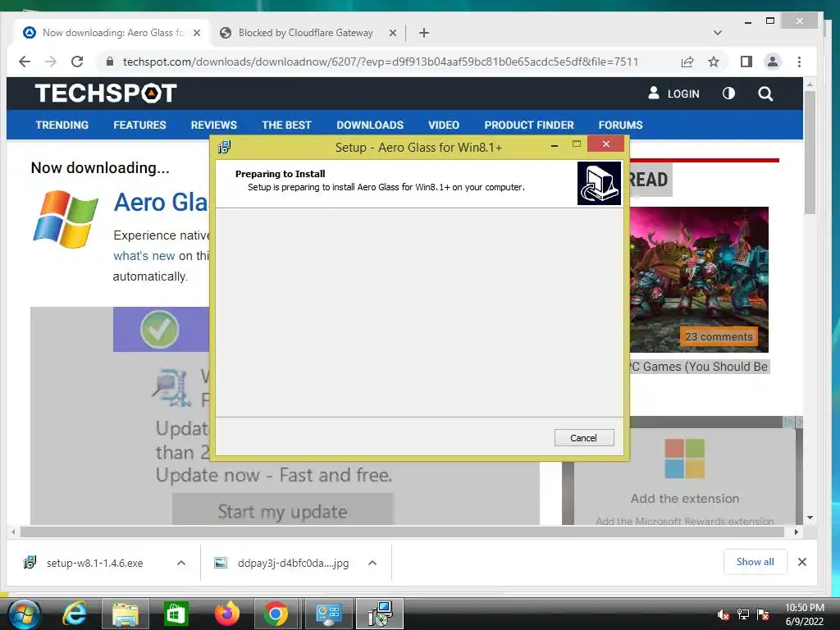Open THE BEST menu item
Image resolution: width=840 pixels, height=630 pixels.
286,125
